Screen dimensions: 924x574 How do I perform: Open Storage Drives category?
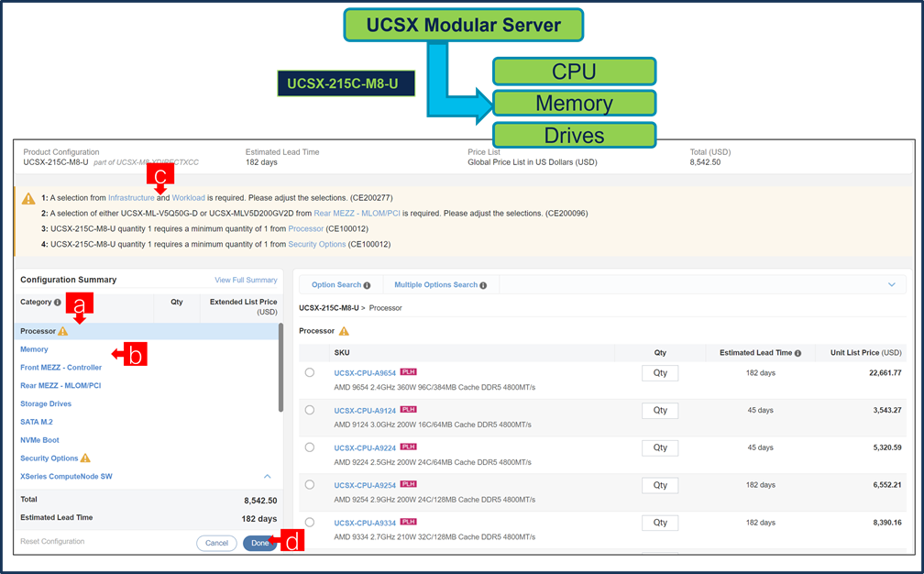point(46,404)
